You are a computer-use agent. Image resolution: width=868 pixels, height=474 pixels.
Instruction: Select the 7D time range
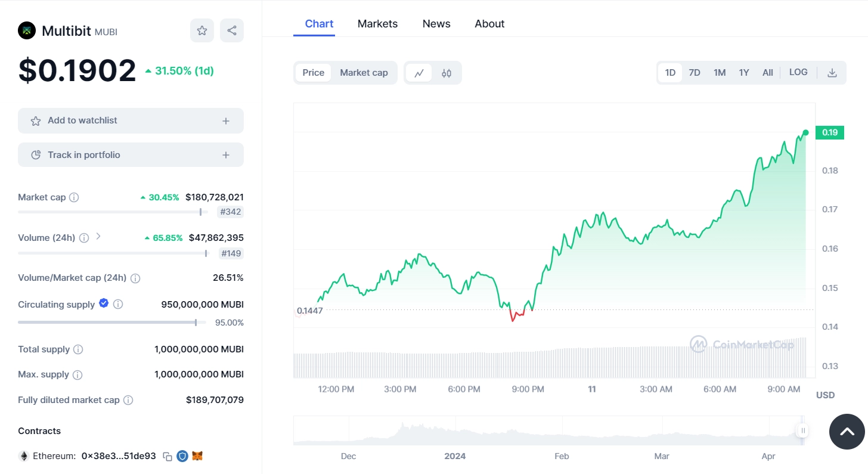[x=695, y=73]
